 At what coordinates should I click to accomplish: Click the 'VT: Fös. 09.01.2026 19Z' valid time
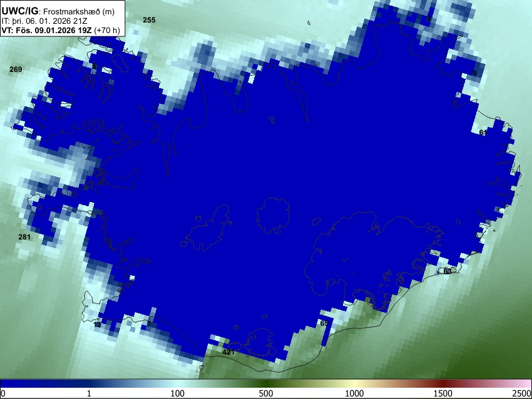coord(46,30)
